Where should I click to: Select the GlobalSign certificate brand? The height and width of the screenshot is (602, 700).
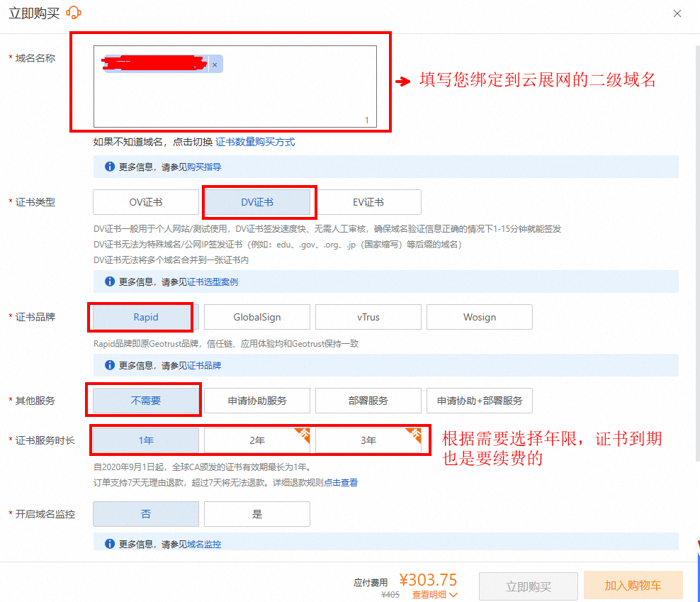[257, 317]
